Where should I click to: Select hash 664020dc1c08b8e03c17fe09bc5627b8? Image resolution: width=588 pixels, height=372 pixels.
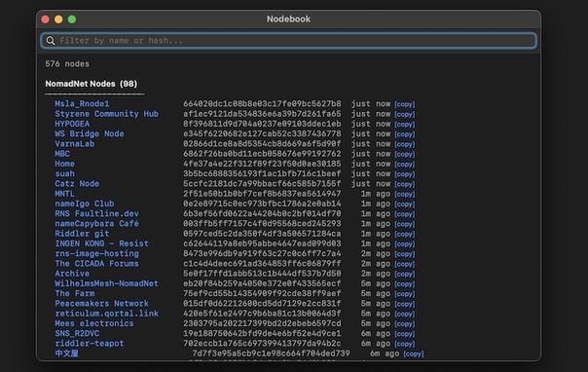pyautogui.click(x=262, y=104)
